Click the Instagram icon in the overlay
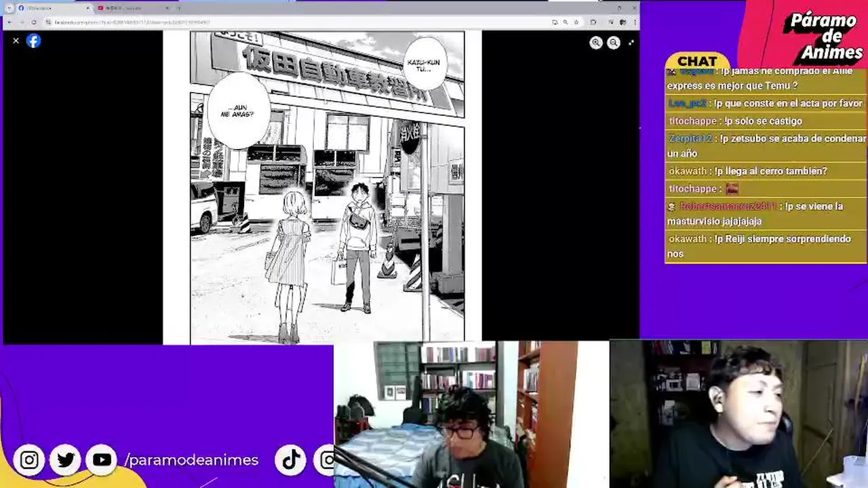This screenshot has width=868, height=488. (29, 460)
